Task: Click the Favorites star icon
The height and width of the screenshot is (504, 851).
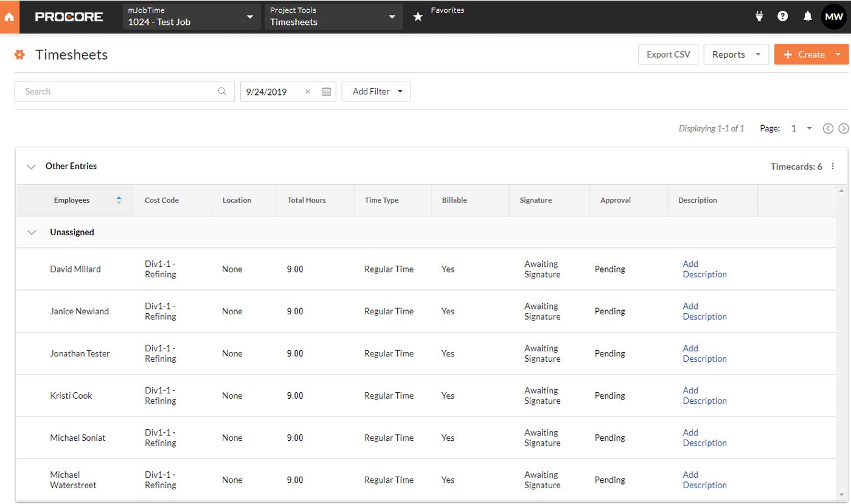Action: pyautogui.click(x=418, y=16)
